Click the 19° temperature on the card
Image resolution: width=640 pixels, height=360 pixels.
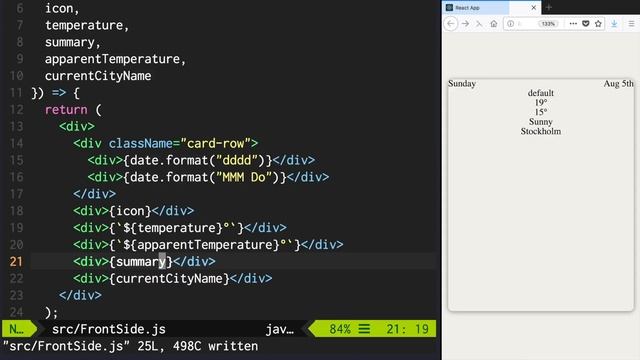pyautogui.click(x=540, y=103)
